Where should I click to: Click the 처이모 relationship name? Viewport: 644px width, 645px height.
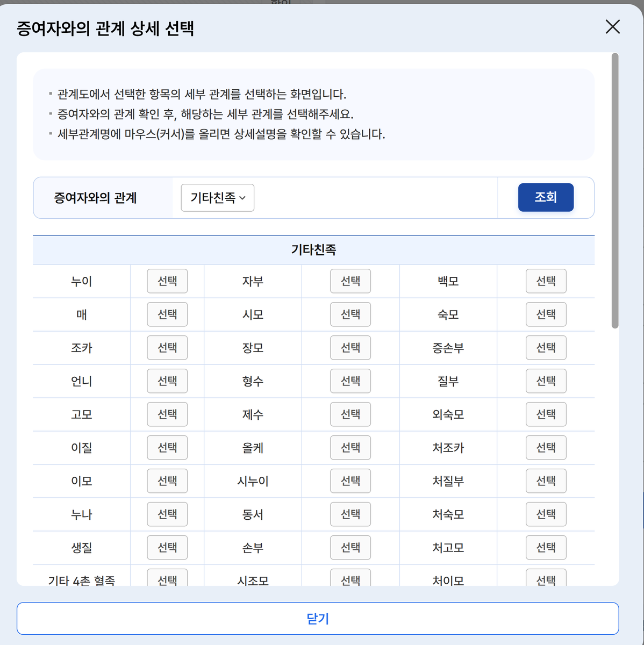tap(448, 580)
